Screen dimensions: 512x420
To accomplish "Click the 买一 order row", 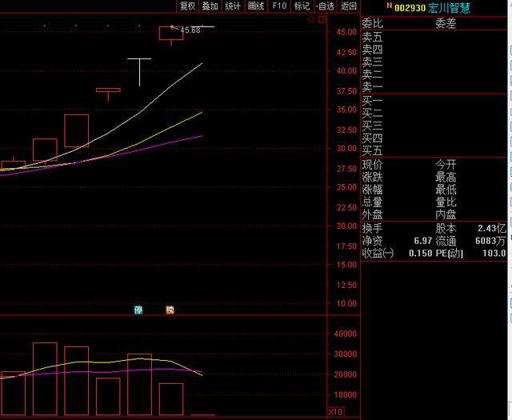I will [x=434, y=101].
